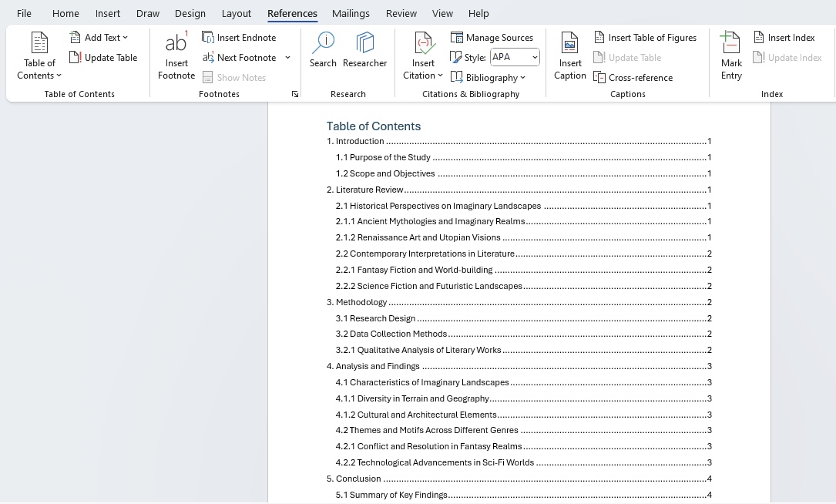Screen dimensions: 836x504
Task: Click '3.2.1 Qualitative Analysis of Literary Works'
Action: click(524, 350)
